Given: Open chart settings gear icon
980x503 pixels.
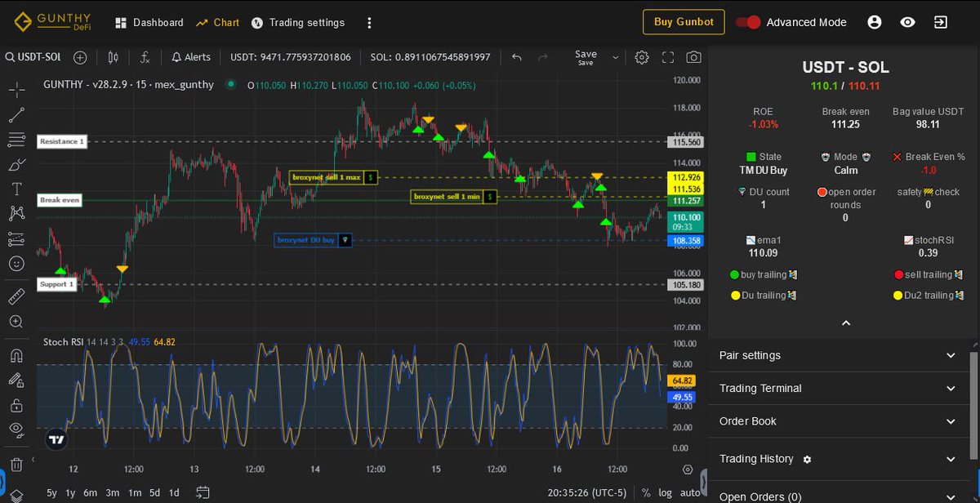Looking at the screenshot, I should pyautogui.click(x=642, y=57).
